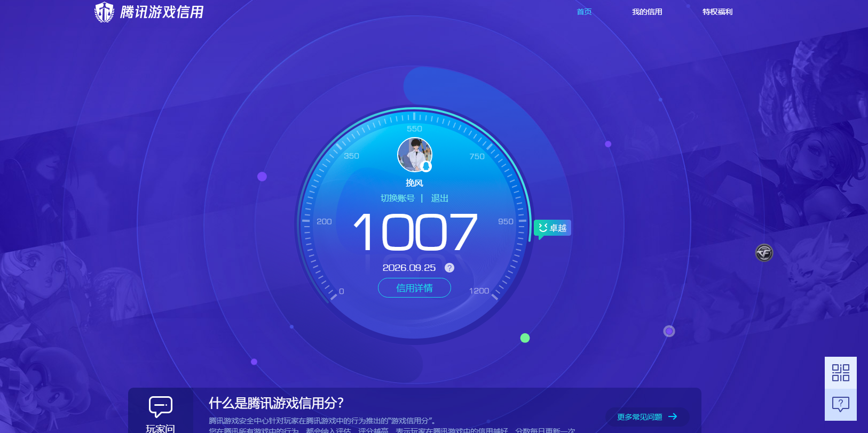
Task: Click the 切换账号 link
Action: (x=397, y=198)
